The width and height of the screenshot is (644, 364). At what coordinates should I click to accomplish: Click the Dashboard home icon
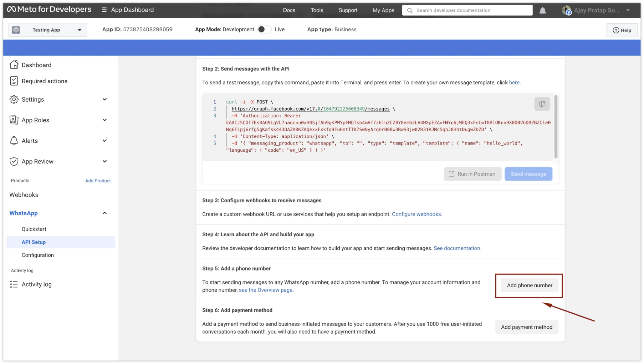click(14, 65)
